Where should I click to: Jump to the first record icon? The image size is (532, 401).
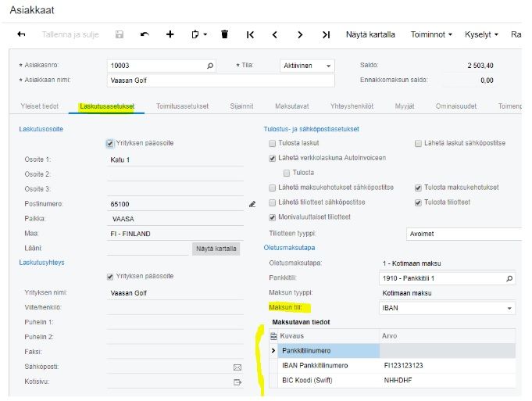(250, 34)
